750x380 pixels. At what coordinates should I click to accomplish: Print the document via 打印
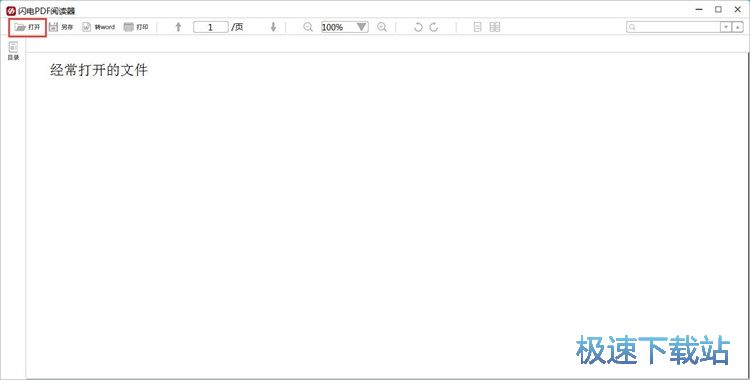[x=136, y=27]
